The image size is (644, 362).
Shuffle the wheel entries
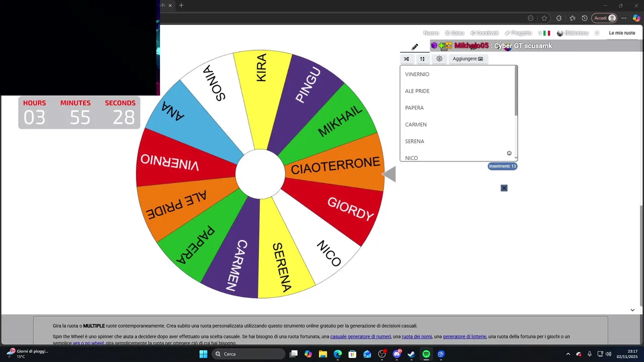(407, 59)
